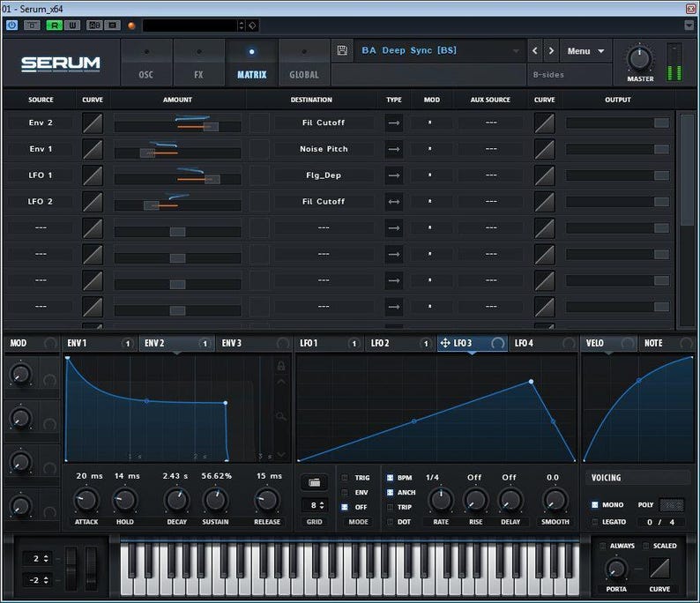Open the Env 2 source dropdown
The width and height of the screenshot is (700, 603).
point(41,123)
